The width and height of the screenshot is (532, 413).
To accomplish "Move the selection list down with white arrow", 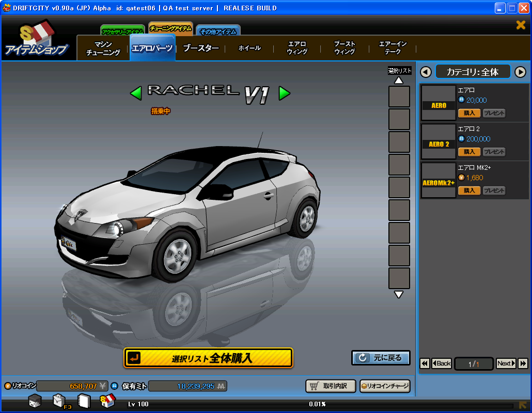I will [399, 294].
